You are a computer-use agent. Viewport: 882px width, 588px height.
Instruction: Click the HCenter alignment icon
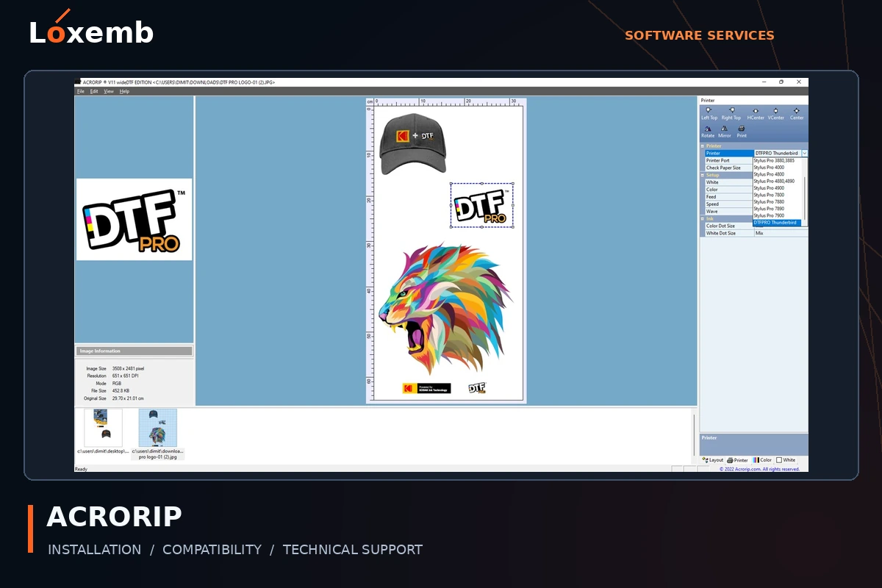(756, 111)
